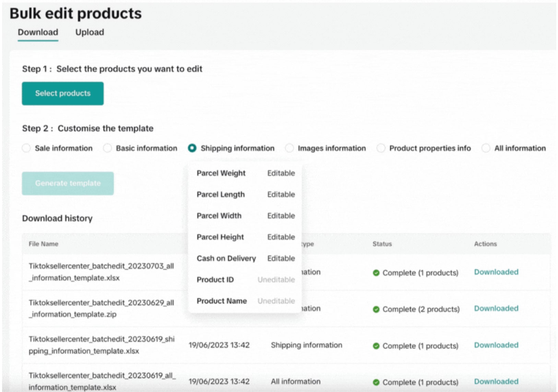Click Downloaded link for 20230703 template

496,272
